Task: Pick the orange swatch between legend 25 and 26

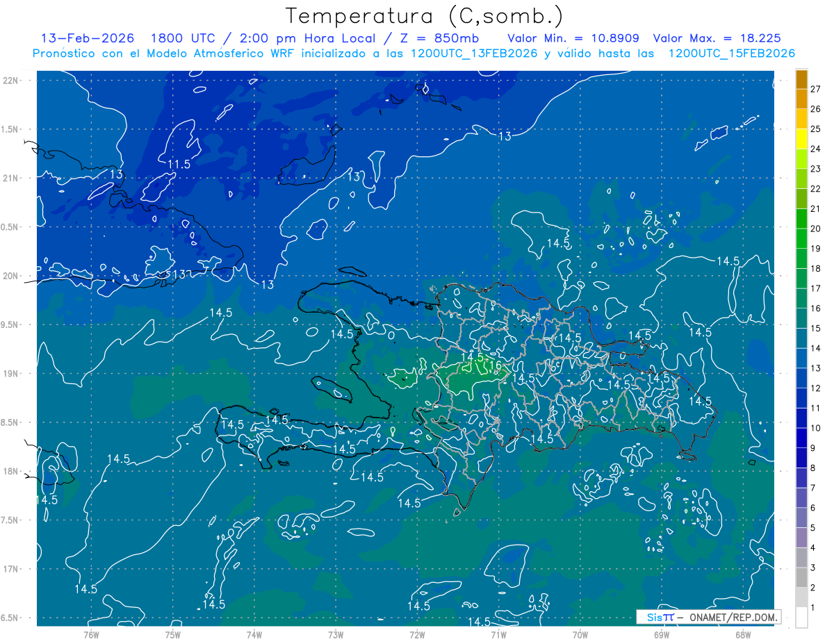Action: pyautogui.click(x=801, y=119)
